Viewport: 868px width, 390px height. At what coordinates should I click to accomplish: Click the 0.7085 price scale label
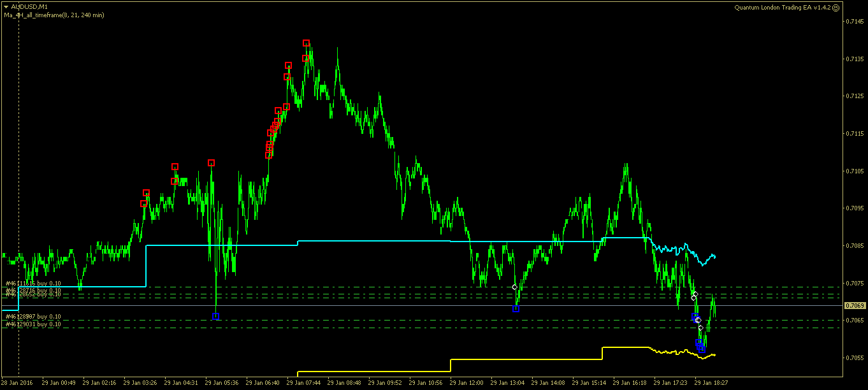click(x=855, y=246)
